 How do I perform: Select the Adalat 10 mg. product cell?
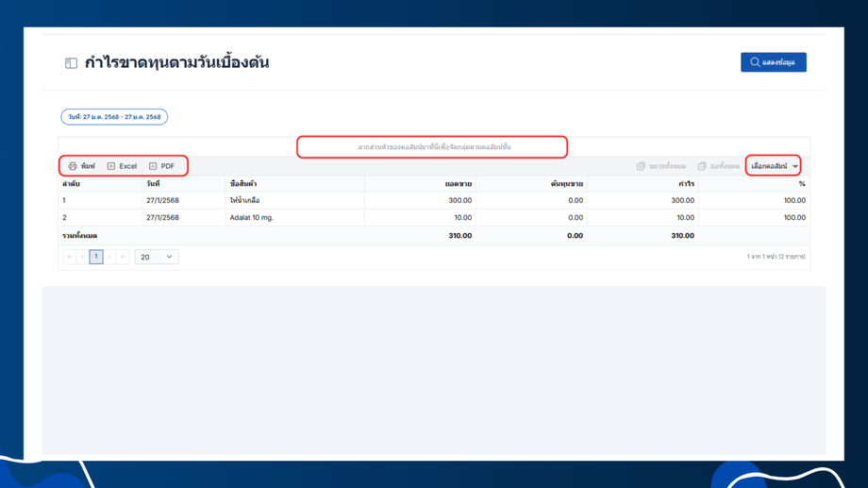coord(295,218)
